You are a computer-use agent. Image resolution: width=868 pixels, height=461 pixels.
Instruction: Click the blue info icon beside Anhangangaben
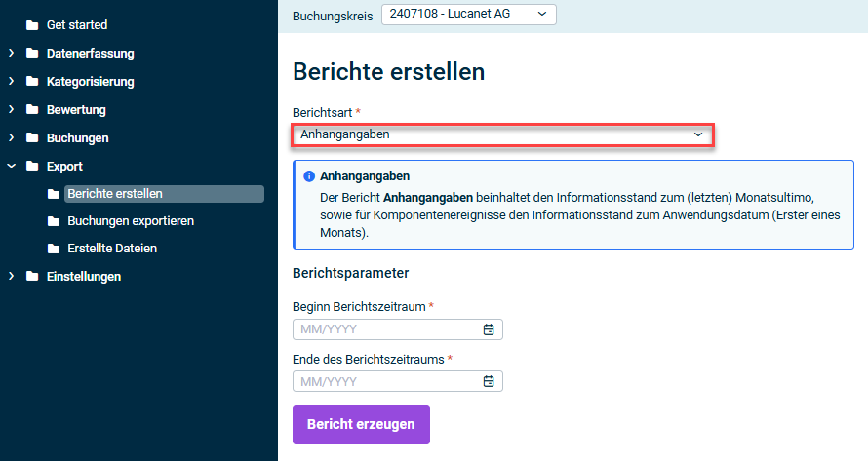(x=309, y=176)
